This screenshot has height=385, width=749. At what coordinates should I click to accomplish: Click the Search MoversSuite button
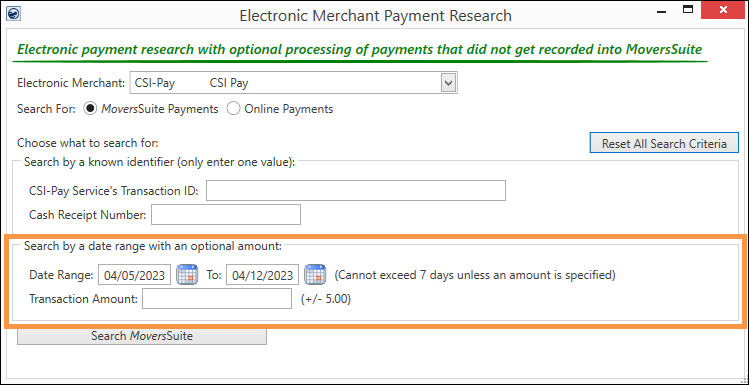[x=142, y=336]
